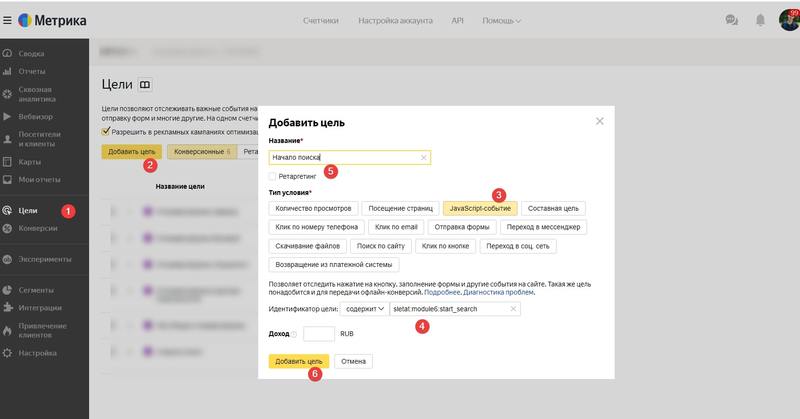The width and height of the screenshot is (800, 419).
Task: Open Посетители и клиенты section
Action: coord(39,139)
